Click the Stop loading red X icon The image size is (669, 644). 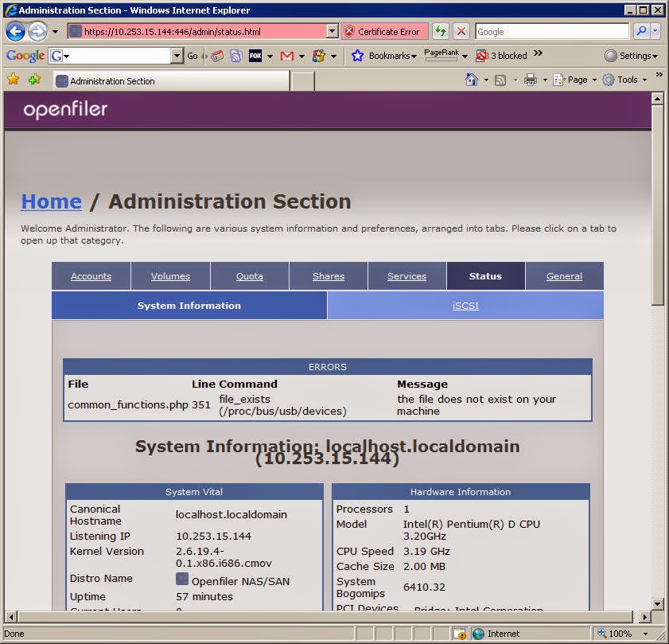point(461,32)
